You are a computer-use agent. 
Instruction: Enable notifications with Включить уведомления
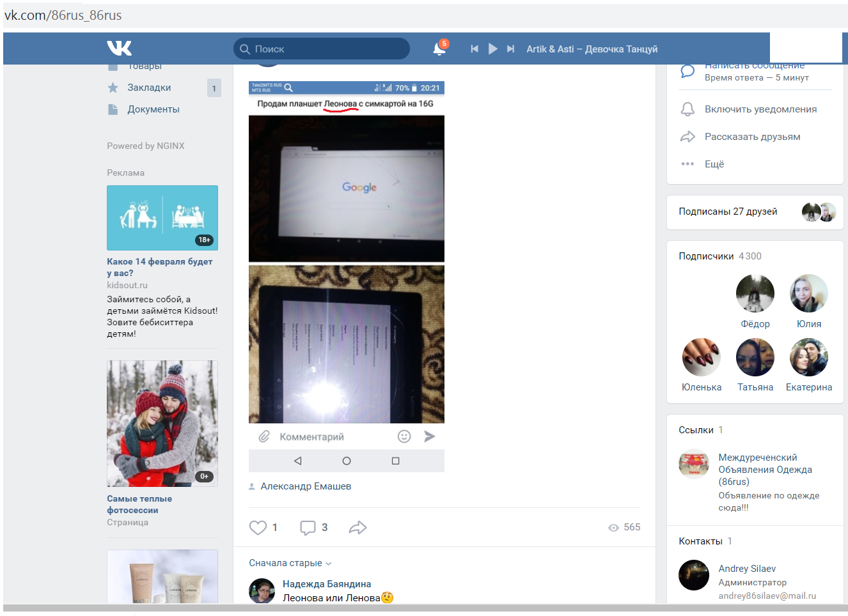pyautogui.click(x=760, y=109)
